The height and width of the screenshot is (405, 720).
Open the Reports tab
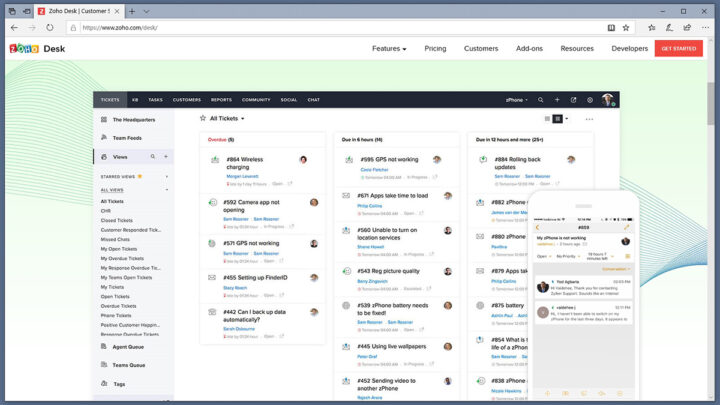[x=221, y=100]
